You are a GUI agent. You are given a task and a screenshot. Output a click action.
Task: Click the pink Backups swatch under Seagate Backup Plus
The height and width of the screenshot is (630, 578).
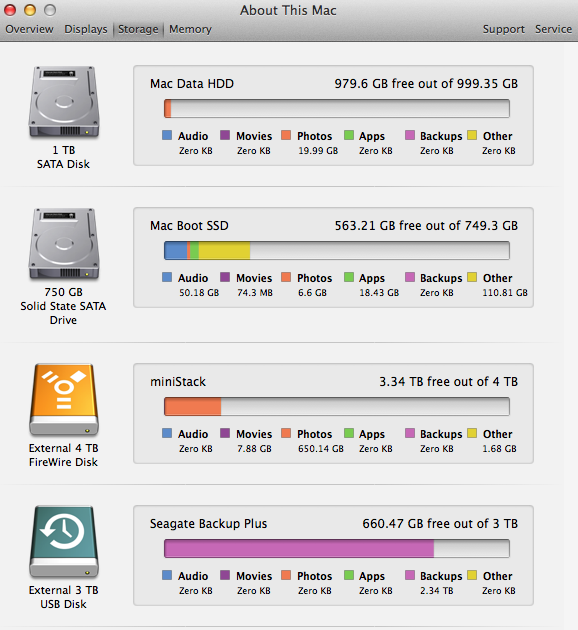coord(410,575)
